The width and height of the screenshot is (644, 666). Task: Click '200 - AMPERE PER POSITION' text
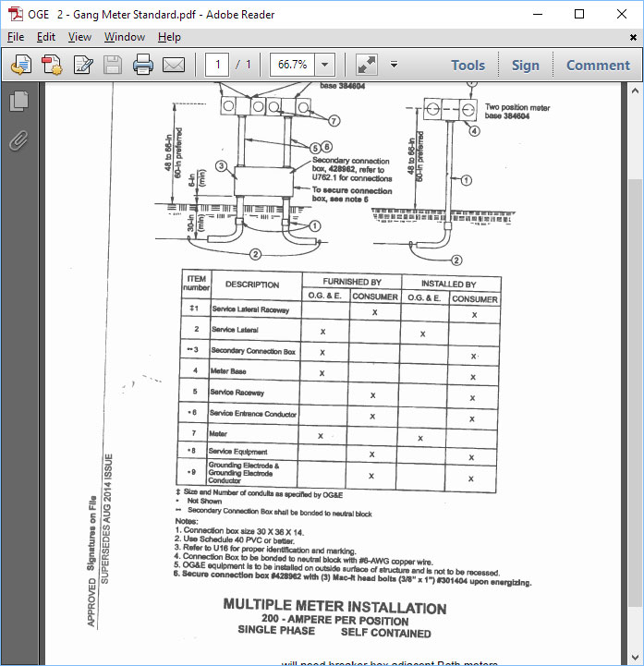click(334, 620)
